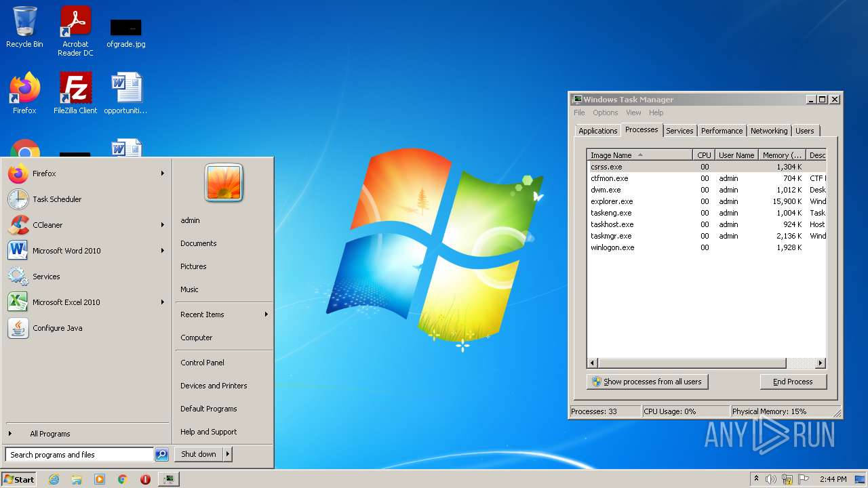Open Computer from Start menu
The image size is (868, 488).
point(197,338)
